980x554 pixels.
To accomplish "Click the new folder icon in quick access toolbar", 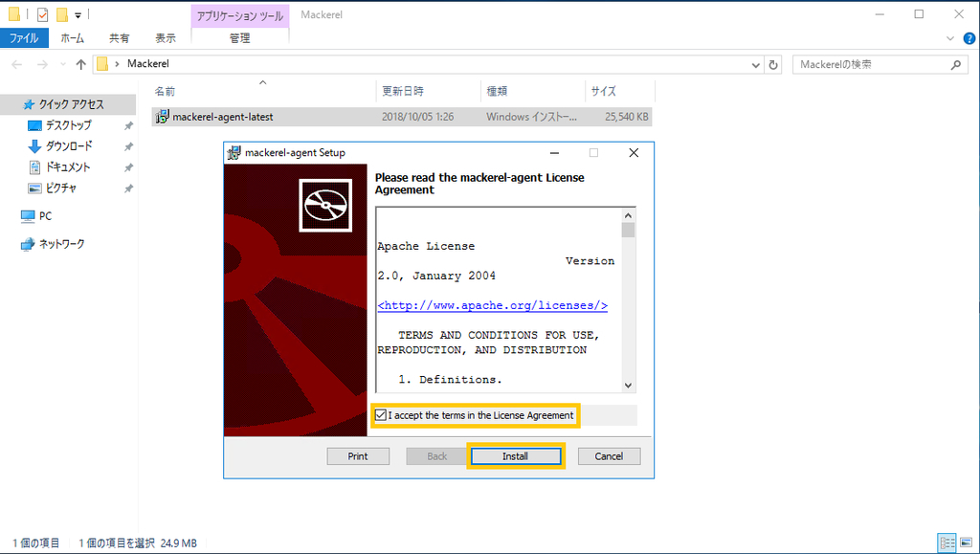I will 62,14.
